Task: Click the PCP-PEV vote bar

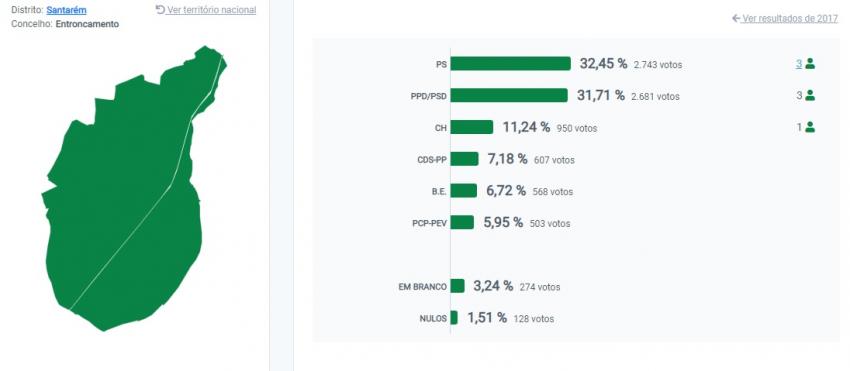Action: pos(462,222)
